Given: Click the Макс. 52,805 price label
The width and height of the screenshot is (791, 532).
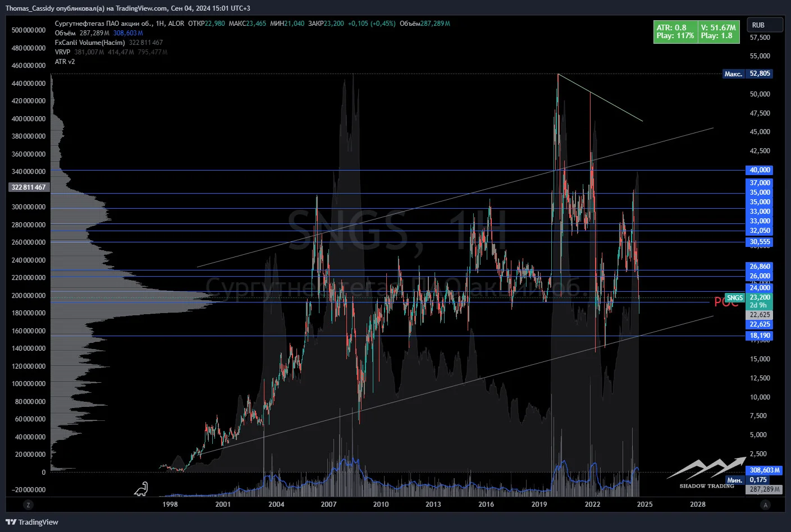Looking at the screenshot, I should (747, 74).
